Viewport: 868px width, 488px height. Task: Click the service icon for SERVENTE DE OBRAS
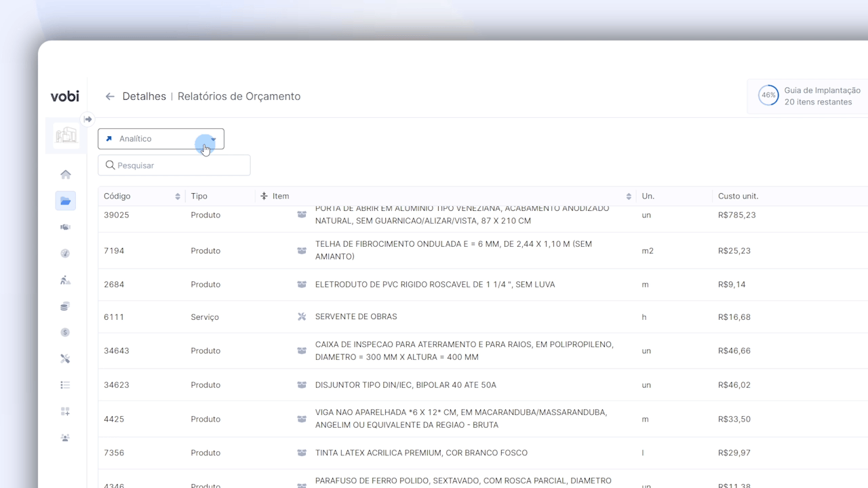click(302, 317)
